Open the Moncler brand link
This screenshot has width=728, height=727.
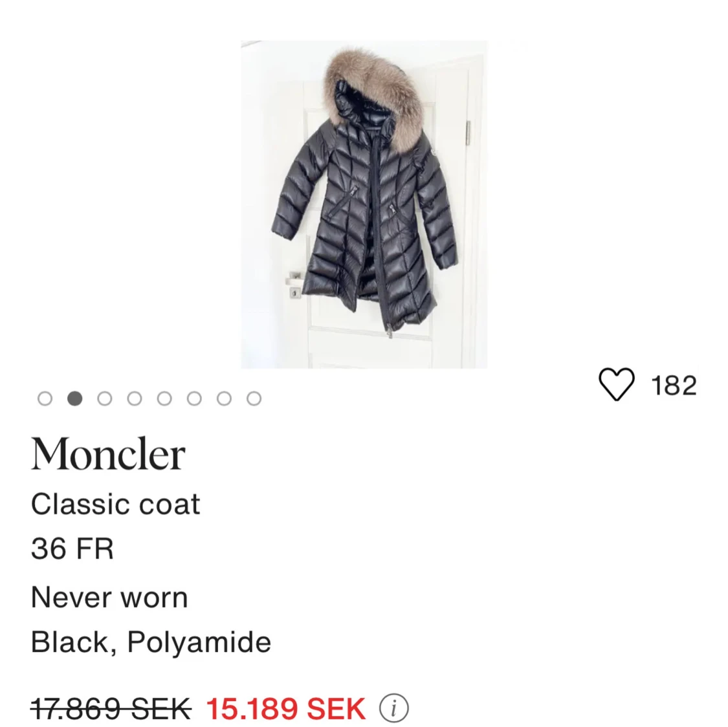click(108, 454)
